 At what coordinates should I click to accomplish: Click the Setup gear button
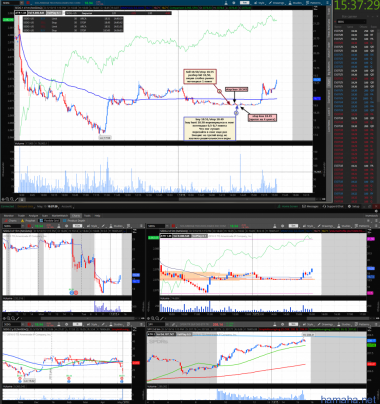click(354, 206)
